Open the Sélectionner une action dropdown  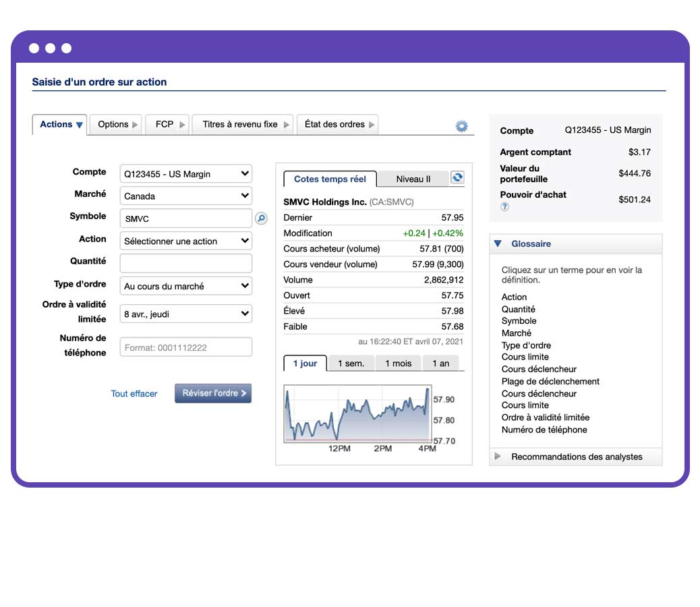(x=185, y=241)
